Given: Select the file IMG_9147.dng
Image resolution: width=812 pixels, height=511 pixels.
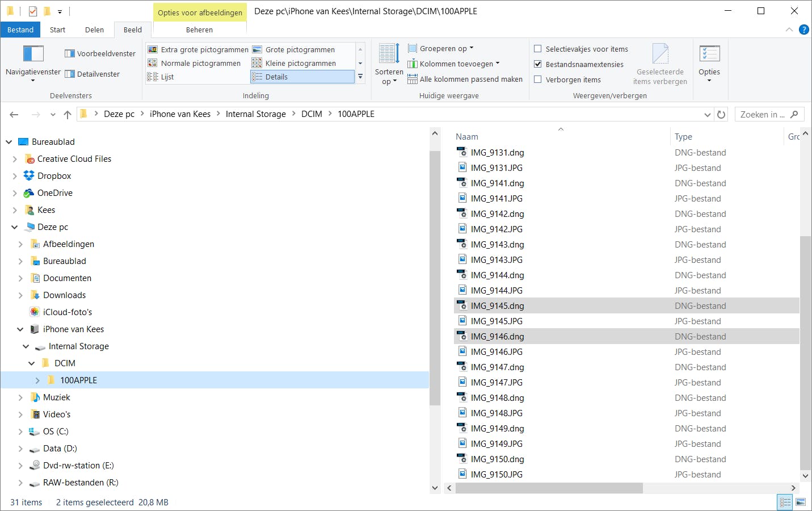Looking at the screenshot, I should [497, 367].
